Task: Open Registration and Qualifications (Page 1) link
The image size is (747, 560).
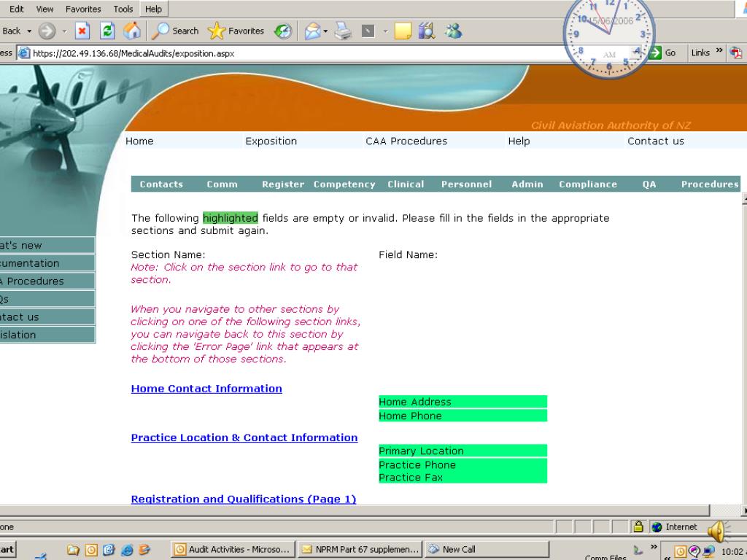Action: (x=244, y=499)
